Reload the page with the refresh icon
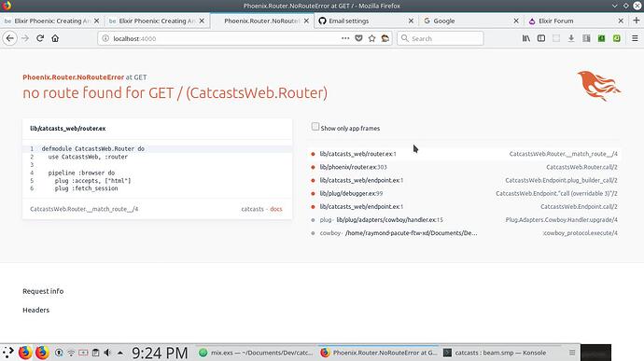Screen dimensions: 644x361 [x=40, y=38]
